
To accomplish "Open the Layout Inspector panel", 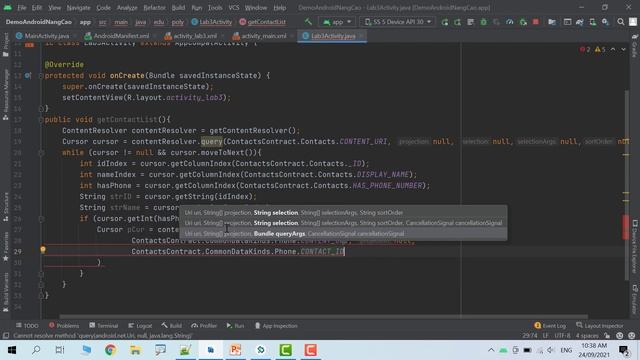I will [x=600, y=326].
